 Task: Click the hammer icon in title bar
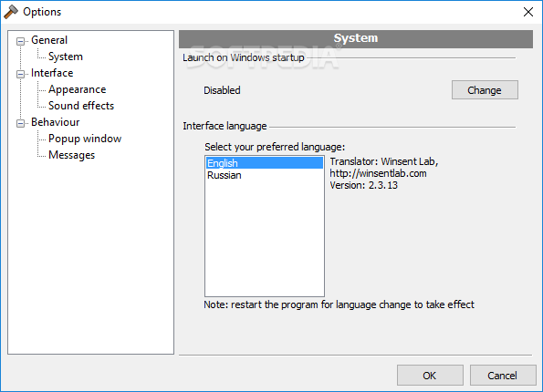coord(11,12)
